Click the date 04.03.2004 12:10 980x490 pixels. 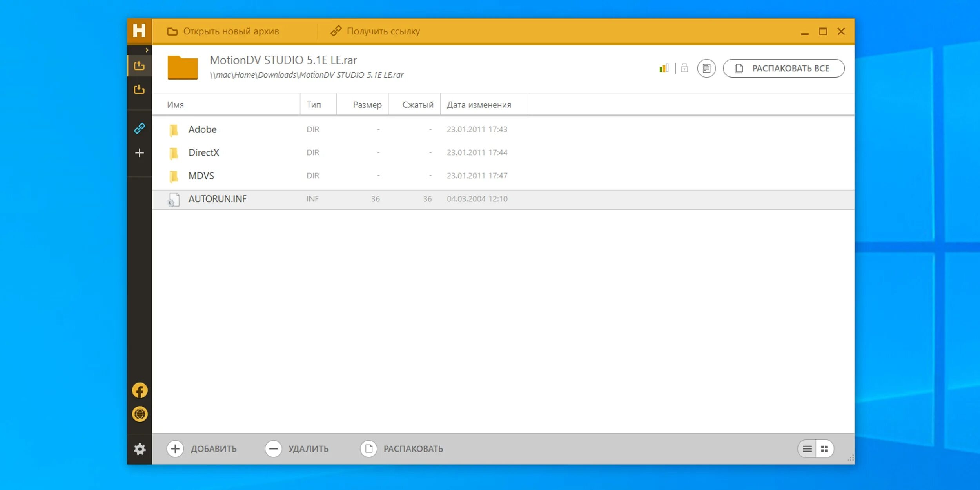click(477, 199)
